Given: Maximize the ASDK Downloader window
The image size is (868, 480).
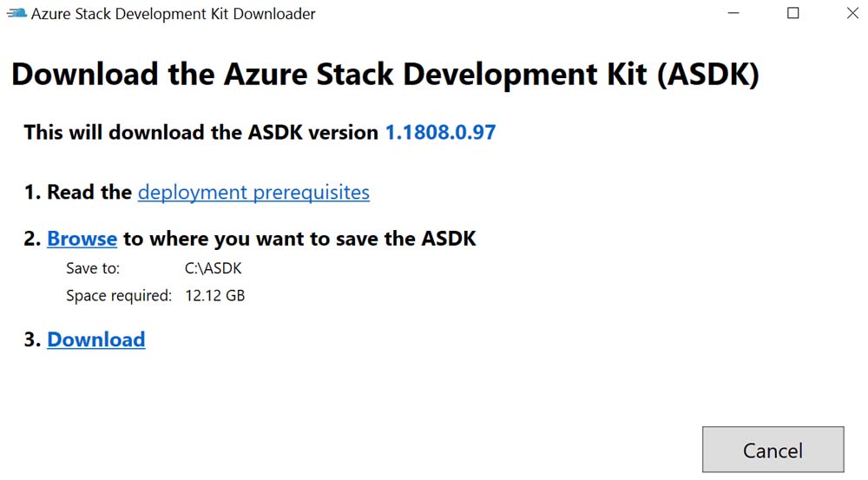Looking at the screenshot, I should [x=792, y=14].
